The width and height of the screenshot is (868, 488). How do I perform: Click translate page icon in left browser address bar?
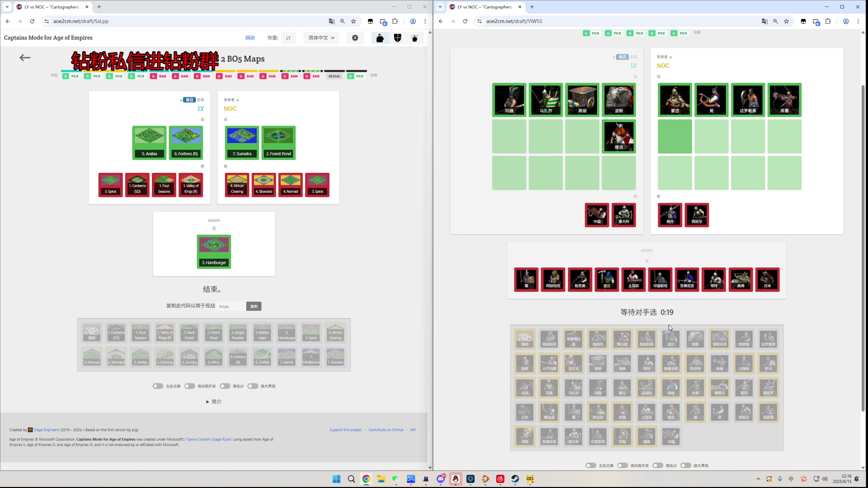coord(332,21)
